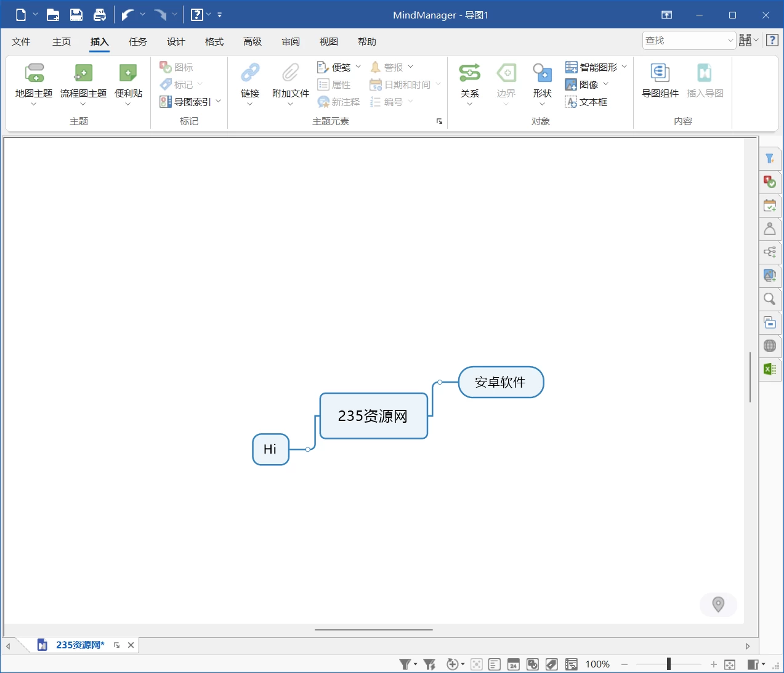Click the zoom in plus button
The image size is (784, 673).
(x=714, y=664)
